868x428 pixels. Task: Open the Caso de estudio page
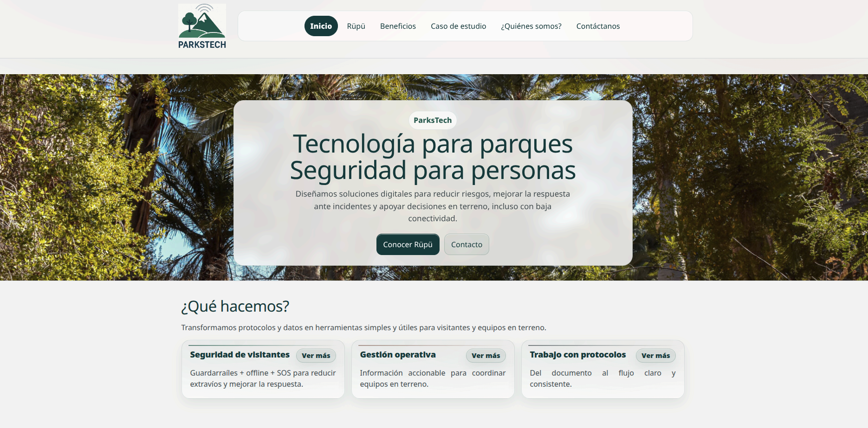458,26
